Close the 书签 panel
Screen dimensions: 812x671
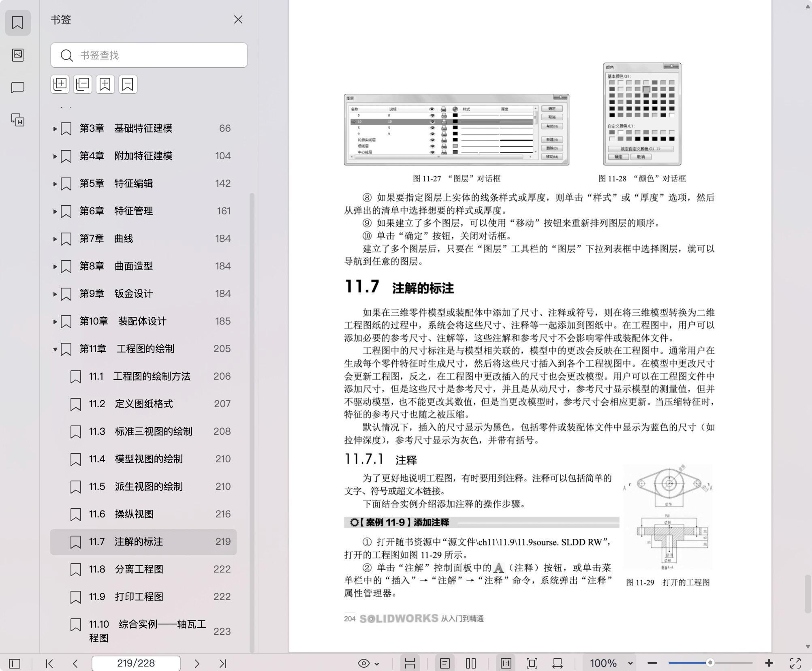point(238,20)
